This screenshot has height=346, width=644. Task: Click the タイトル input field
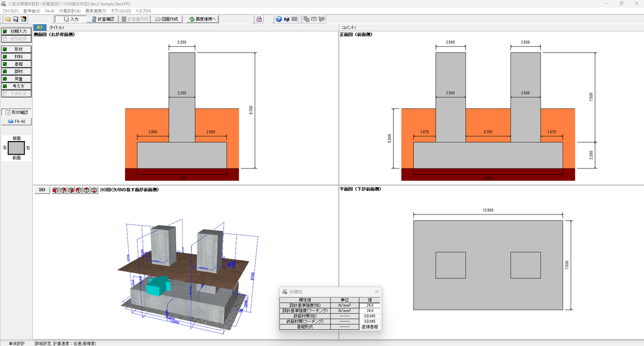[x=201, y=27]
